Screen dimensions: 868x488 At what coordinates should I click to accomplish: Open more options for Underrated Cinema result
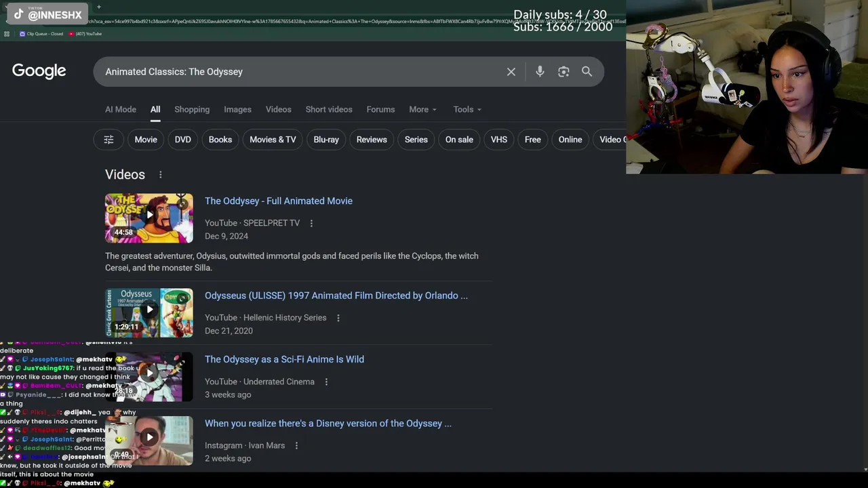[326, 382]
